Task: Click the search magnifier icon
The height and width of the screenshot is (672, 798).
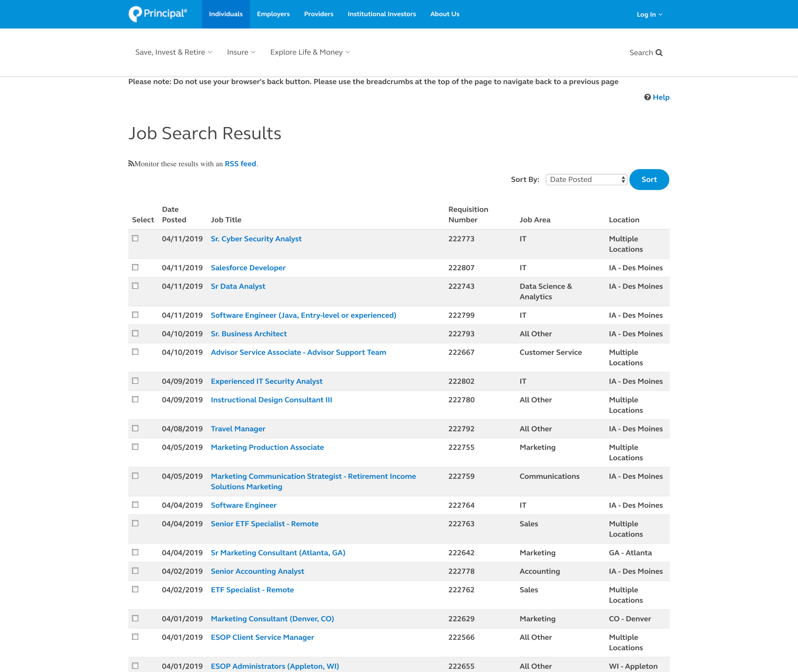Action: click(659, 53)
